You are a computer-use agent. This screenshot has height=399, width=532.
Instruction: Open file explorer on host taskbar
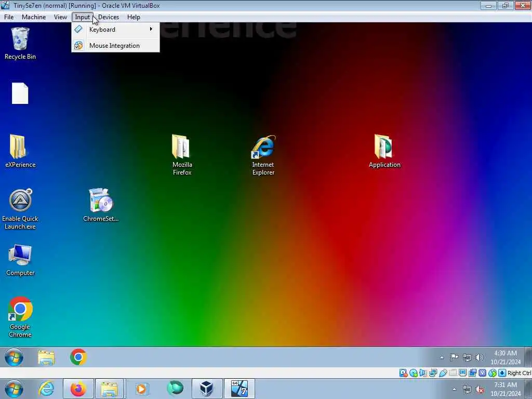[109, 389]
